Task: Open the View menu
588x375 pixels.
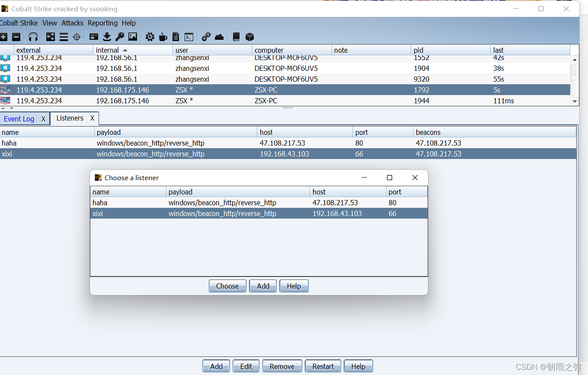Action: point(50,23)
